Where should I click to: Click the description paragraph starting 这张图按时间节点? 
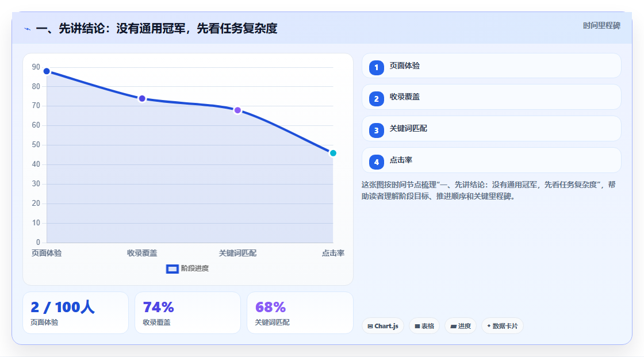tap(488, 190)
